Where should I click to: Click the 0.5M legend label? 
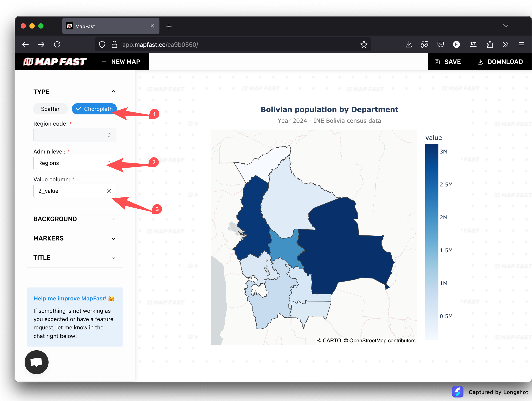[x=446, y=316]
